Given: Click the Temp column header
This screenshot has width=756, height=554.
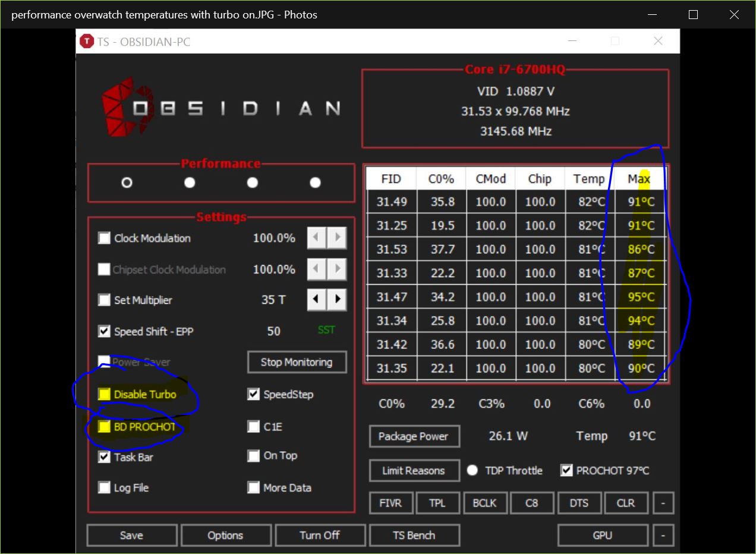Looking at the screenshot, I should tap(590, 179).
